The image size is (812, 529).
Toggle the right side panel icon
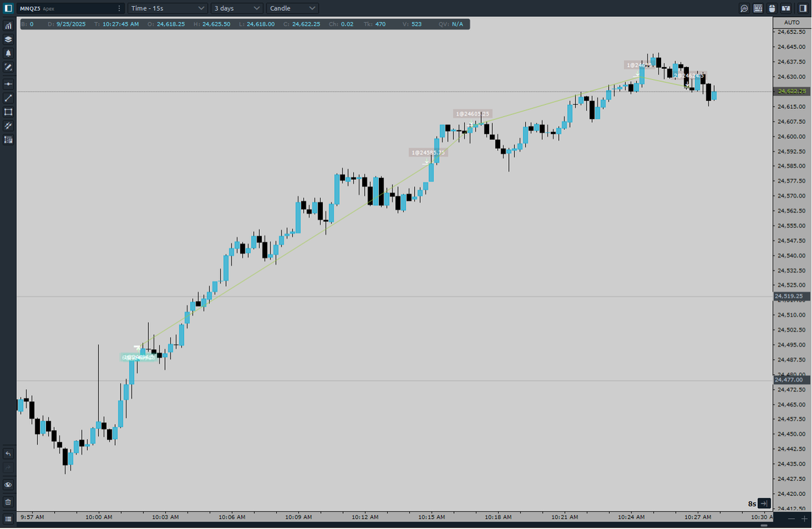click(x=803, y=8)
